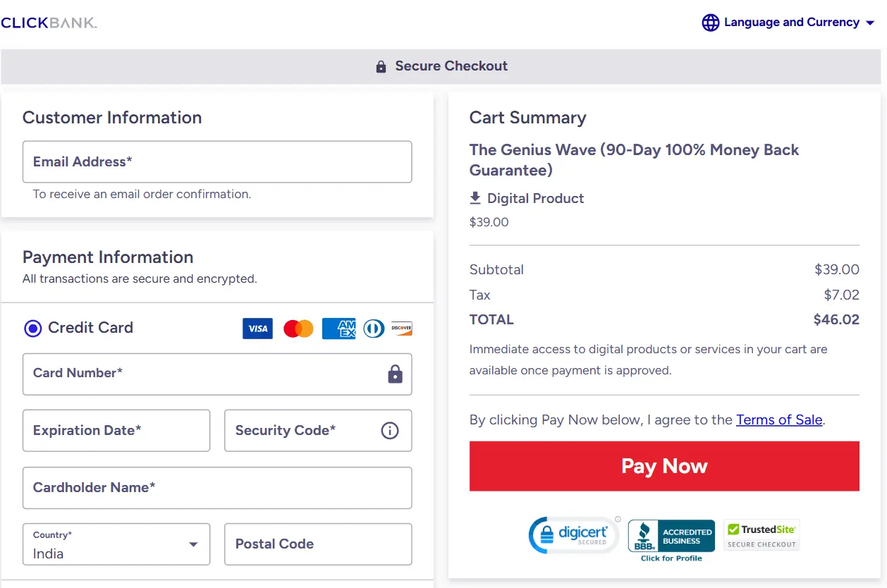The height and width of the screenshot is (588, 887).
Task: Click the globe language icon
Action: coord(710,23)
